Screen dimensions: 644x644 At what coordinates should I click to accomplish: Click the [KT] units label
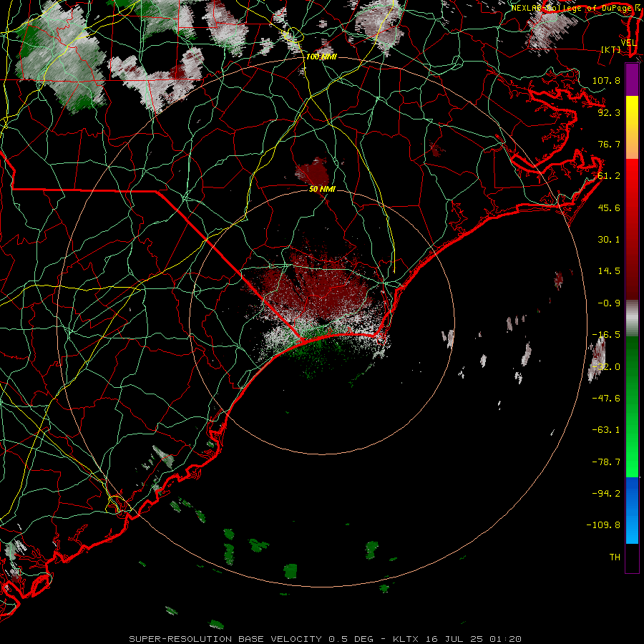(611, 49)
